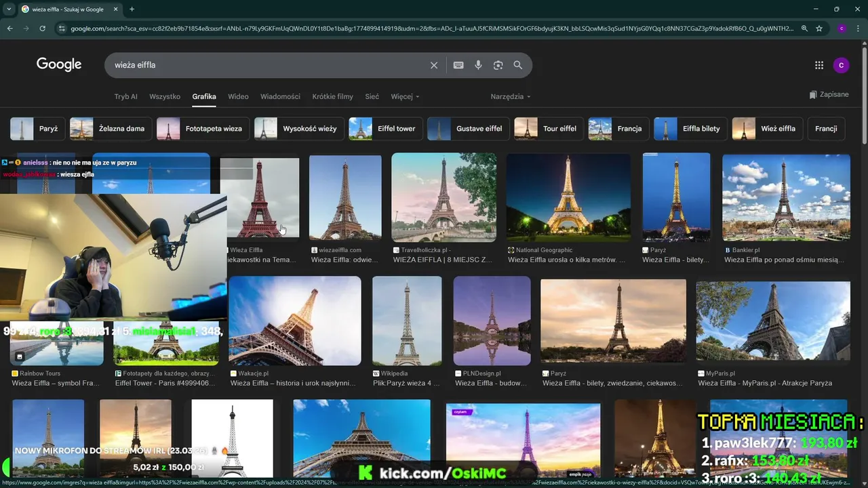Open Google Lens image search icon
The height and width of the screenshot is (488, 868).
click(x=498, y=65)
